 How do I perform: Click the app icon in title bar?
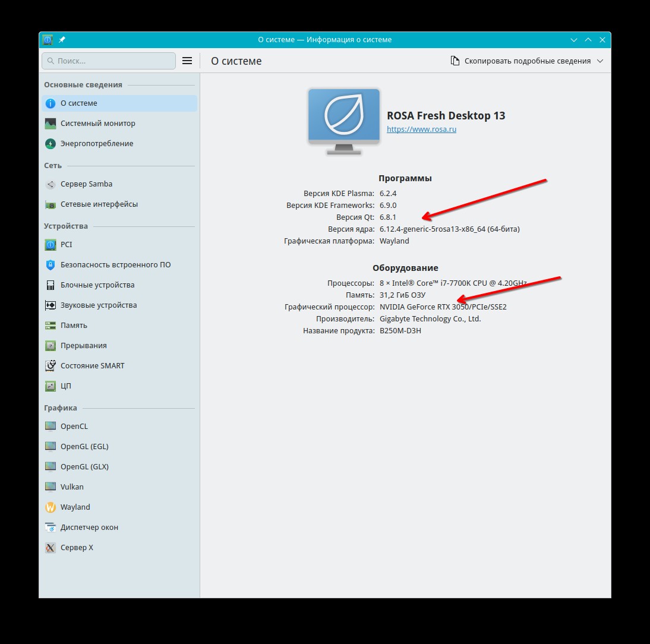pyautogui.click(x=48, y=40)
